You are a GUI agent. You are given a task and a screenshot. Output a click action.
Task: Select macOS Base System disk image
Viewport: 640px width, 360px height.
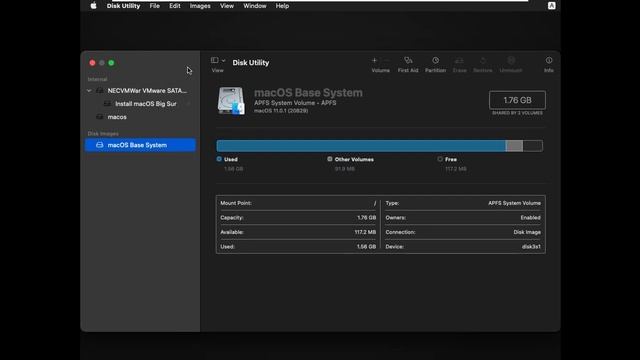(140, 145)
